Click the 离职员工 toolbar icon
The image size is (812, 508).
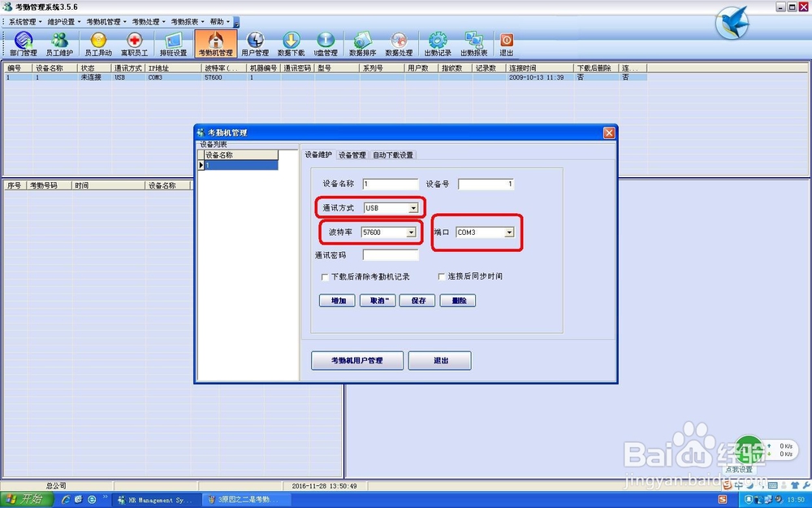coord(134,44)
